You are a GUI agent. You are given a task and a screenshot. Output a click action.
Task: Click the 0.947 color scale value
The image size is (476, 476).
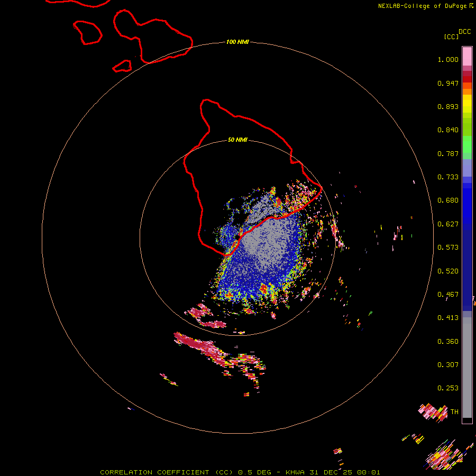pos(448,83)
